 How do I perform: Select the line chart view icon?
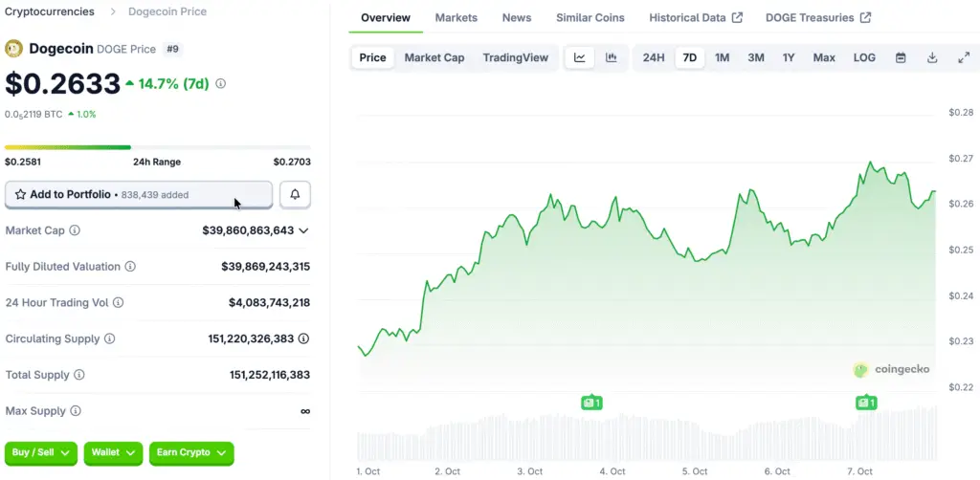580,57
